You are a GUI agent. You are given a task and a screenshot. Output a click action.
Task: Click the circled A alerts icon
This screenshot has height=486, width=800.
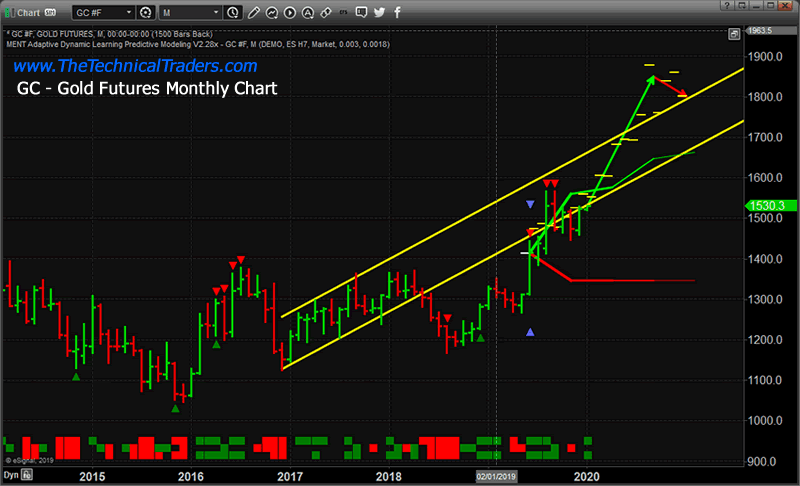pyautogui.click(x=308, y=12)
